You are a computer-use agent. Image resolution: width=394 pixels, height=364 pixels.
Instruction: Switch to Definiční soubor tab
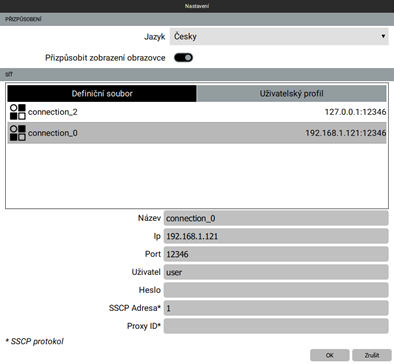tap(102, 94)
